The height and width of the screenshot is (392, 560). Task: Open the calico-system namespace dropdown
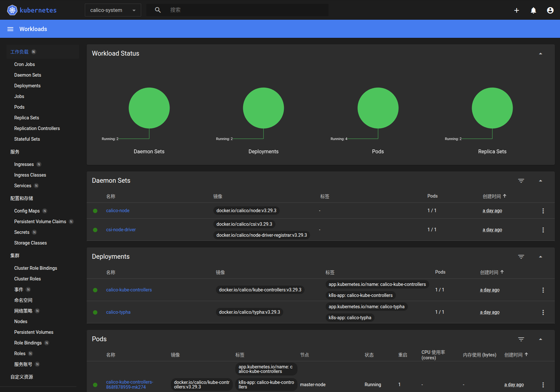click(x=113, y=10)
